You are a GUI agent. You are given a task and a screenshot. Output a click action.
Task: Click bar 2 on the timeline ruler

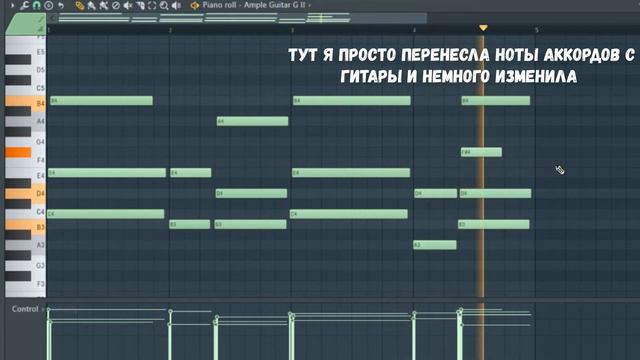pyautogui.click(x=170, y=30)
